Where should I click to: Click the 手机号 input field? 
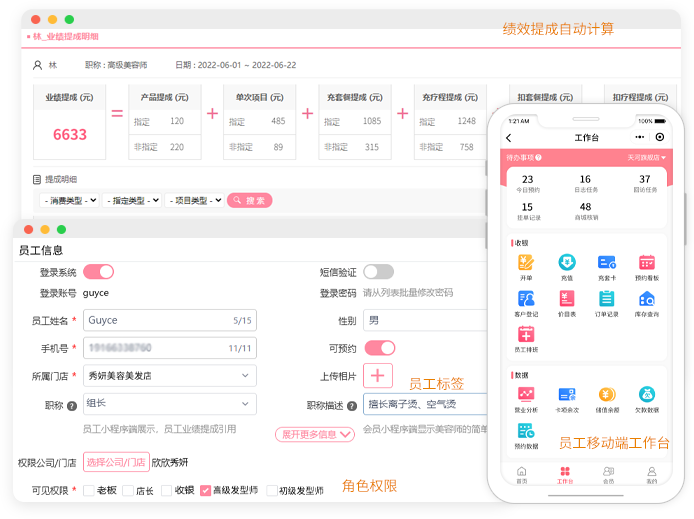point(170,348)
